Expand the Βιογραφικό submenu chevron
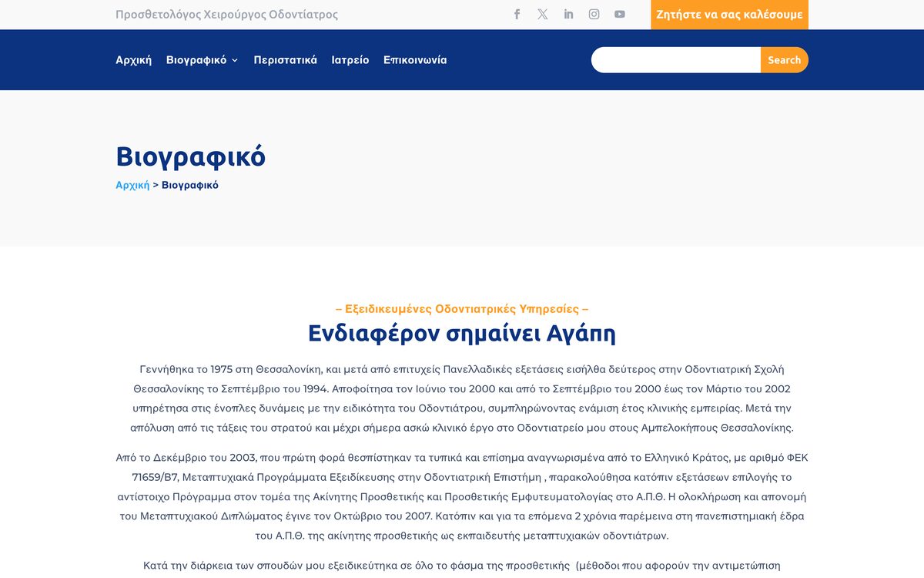 coord(235,60)
